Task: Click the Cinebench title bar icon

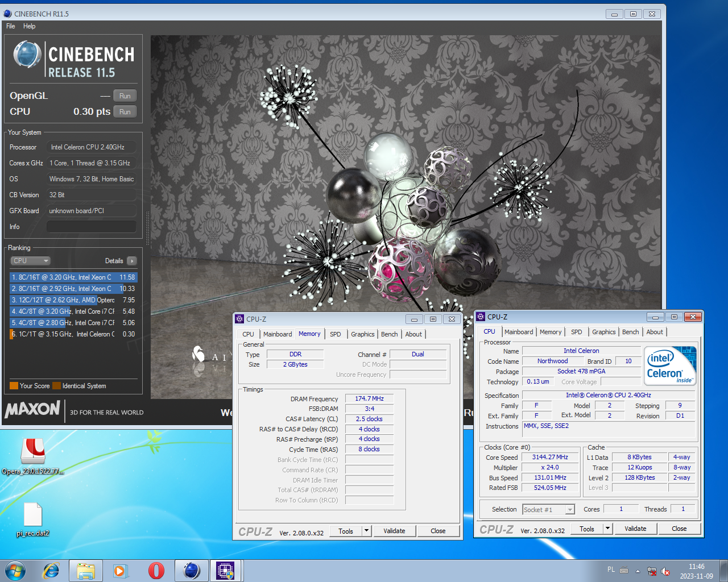Action: 8,14
